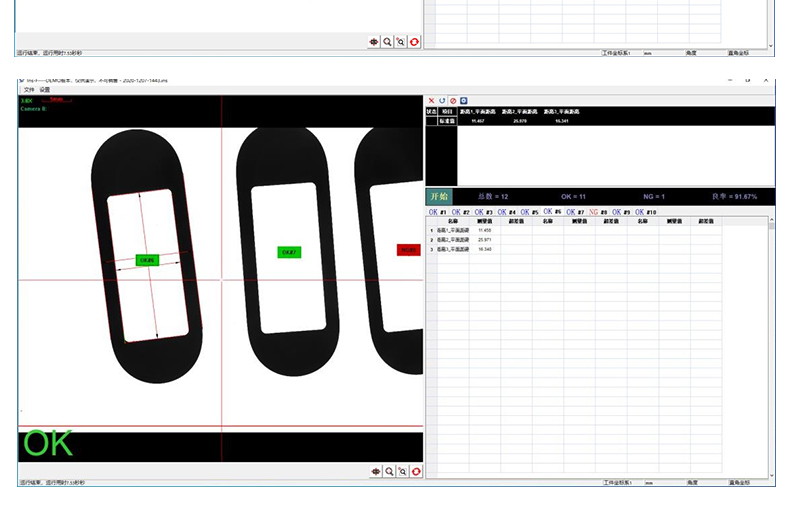
Task: Open the 设置 menu
Action: click(x=45, y=90)
